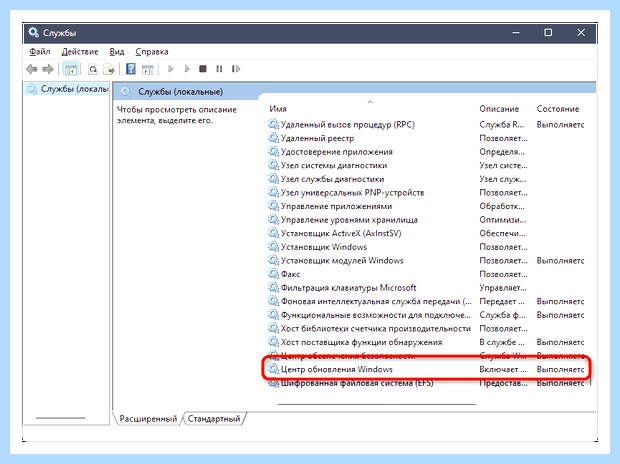Click the Export list toolbar icon

tap(109, 69)
